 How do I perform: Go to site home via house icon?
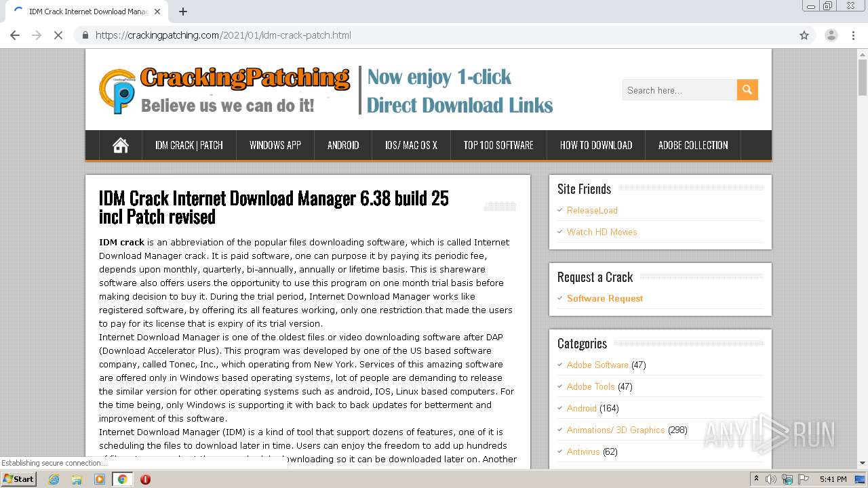[x=121, y=145]
